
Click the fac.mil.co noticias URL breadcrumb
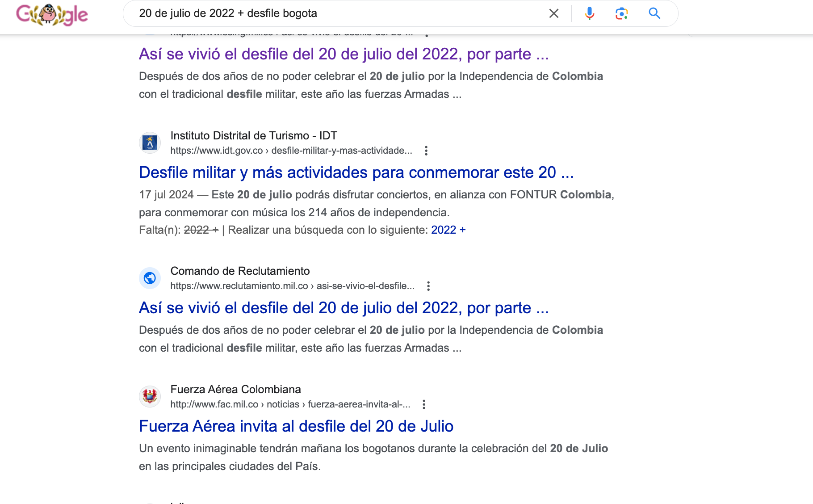[290, 404]
